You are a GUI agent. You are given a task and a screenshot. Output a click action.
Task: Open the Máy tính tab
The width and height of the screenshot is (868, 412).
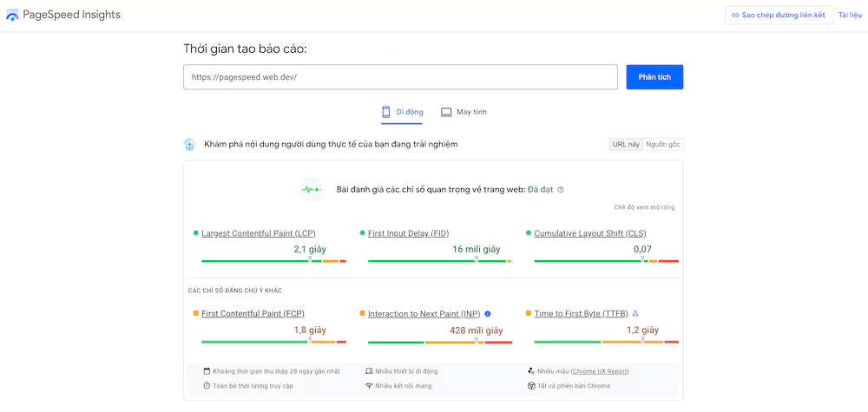click(464, 112)
